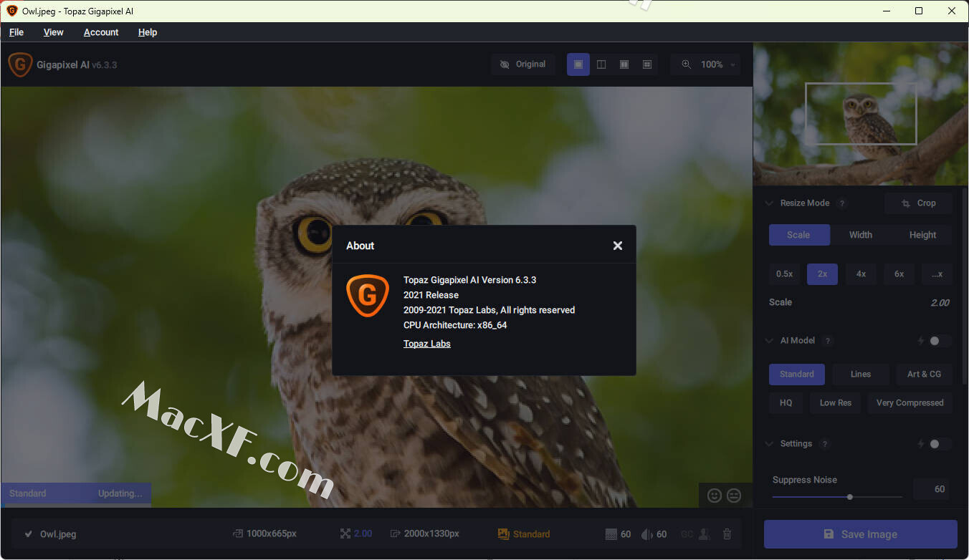Choose the 2x scale option
The height and width of the screenshot is (560, 969).
(822, 274)
